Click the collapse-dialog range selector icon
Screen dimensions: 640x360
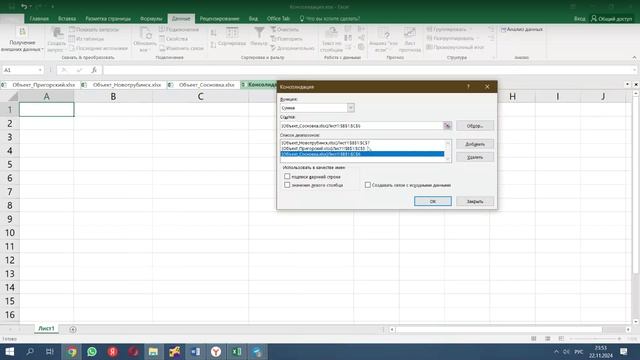(447, 126)
